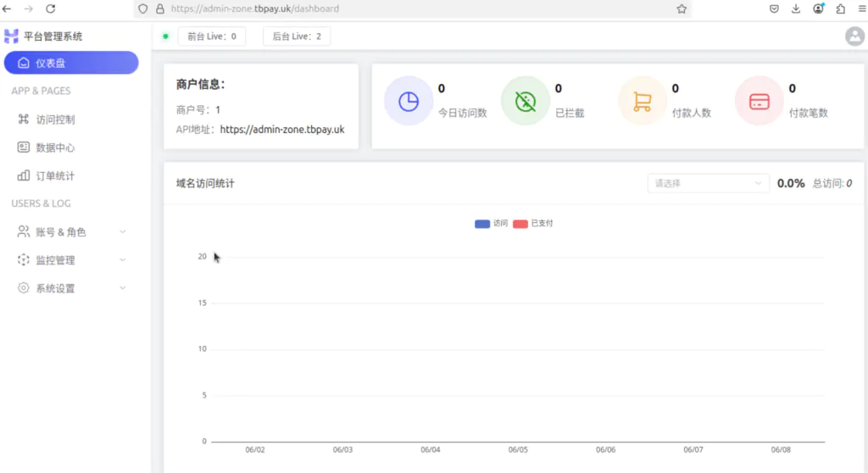Bookmark this page with the star icon
Image resolution: width=868 pixels, height=473 pixels.
(x=682, y=8)
